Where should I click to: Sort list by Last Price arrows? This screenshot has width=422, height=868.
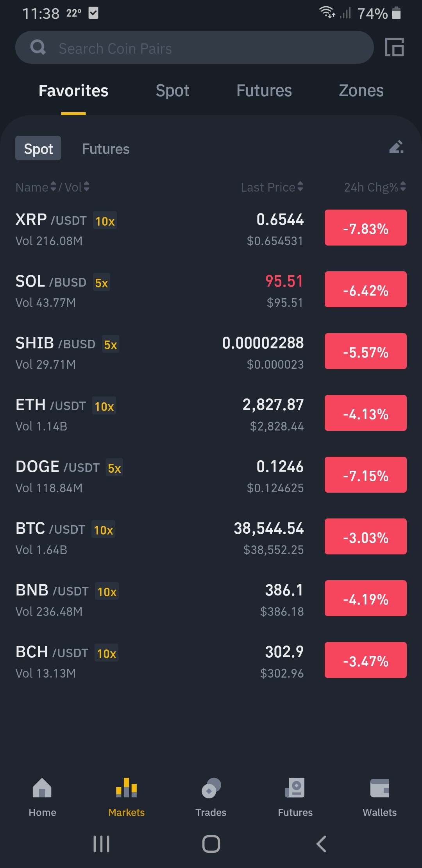pyautogui.click(x=300, y=187)
